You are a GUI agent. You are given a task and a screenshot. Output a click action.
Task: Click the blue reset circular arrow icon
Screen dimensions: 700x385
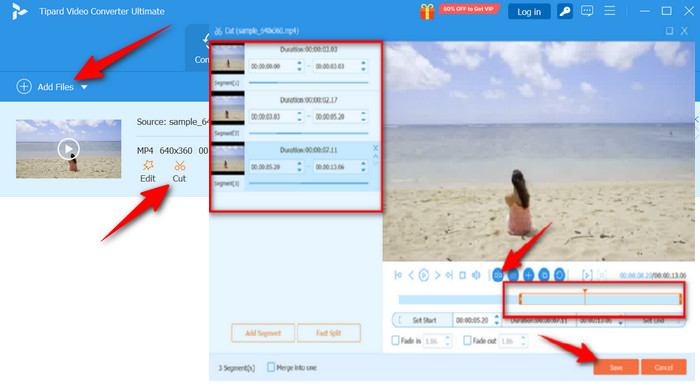[559, 275]
